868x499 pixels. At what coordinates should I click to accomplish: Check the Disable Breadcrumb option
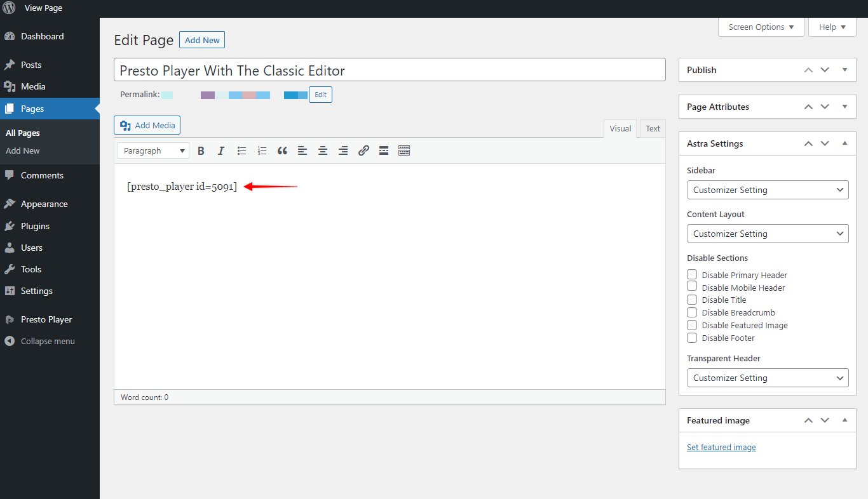tap(692, 312)
